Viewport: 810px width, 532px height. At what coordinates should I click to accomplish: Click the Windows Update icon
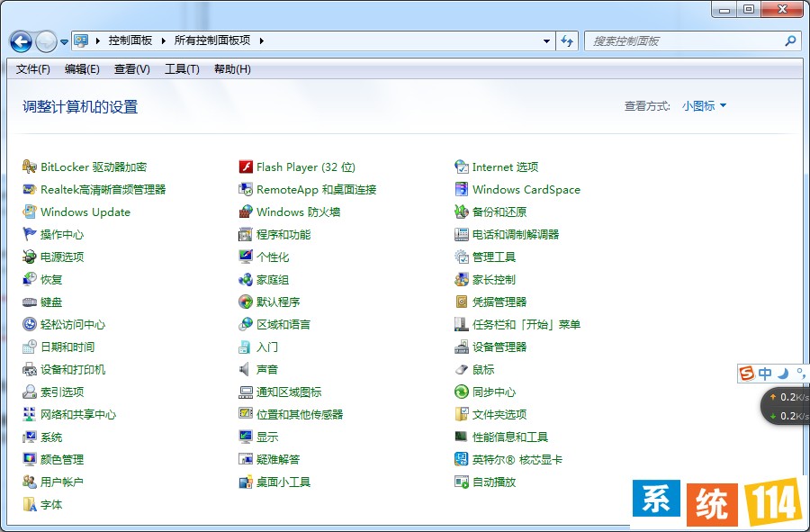point(30,212)
